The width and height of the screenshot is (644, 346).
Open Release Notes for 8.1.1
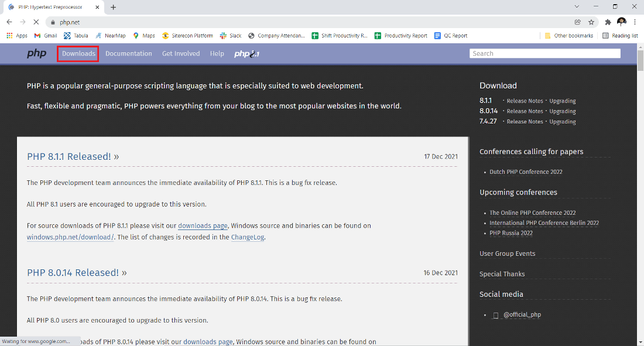pos(525,101)
